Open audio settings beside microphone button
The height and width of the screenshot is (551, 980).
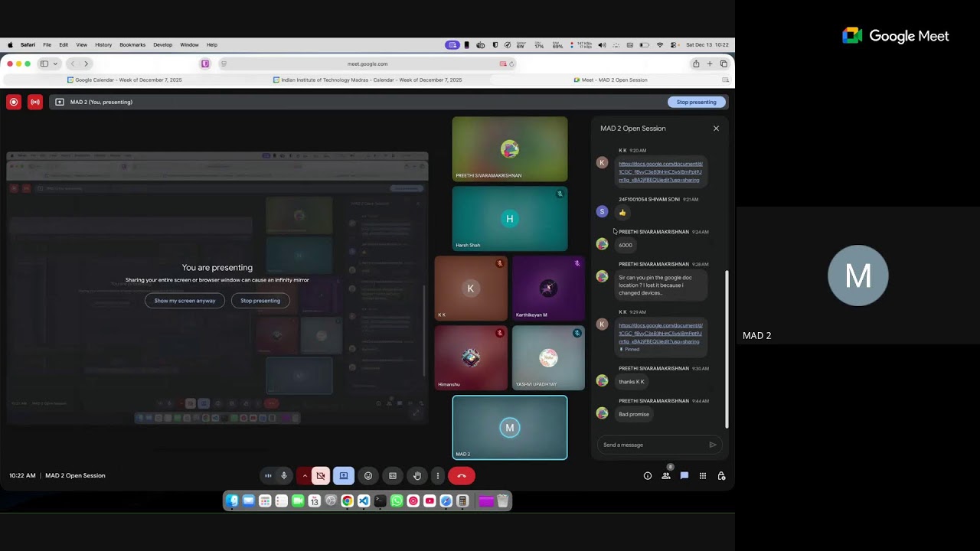click(268, 476)
